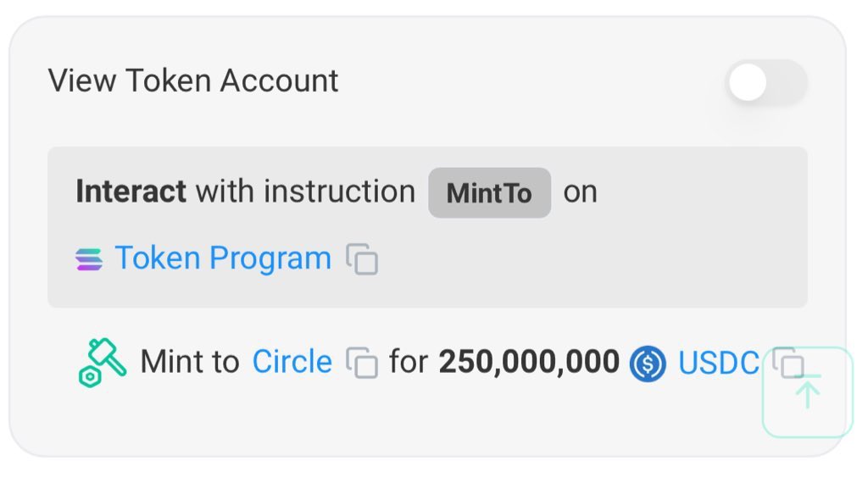
Task: Click empty area of gray instruction panel
Action: (609, 260)
